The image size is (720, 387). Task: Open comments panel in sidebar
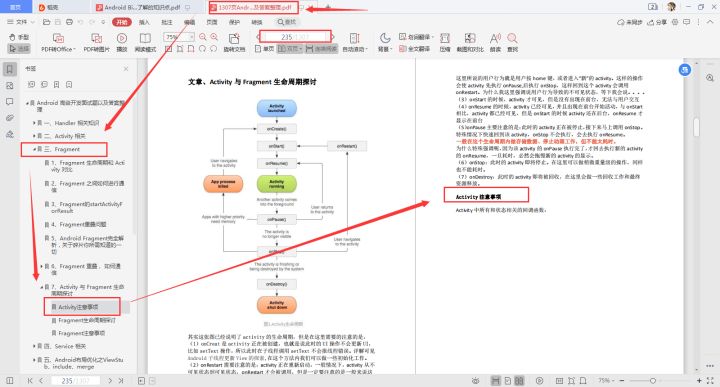(9, 102)
